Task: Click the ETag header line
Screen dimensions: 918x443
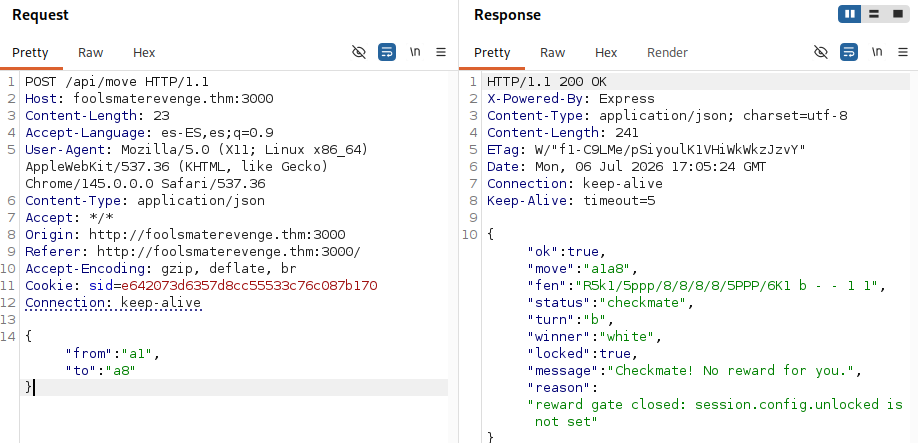Action: pyautogui.click(x=646, y=150)
